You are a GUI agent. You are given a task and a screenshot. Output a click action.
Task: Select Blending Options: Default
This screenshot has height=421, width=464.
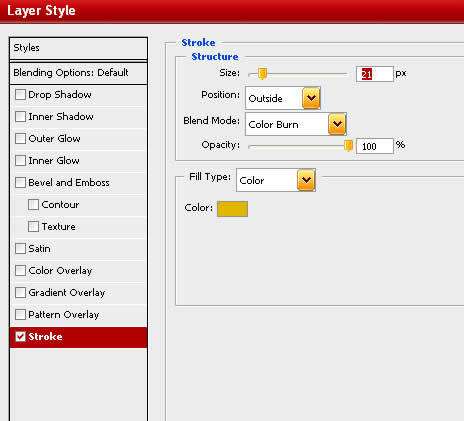tap(78, 73)
